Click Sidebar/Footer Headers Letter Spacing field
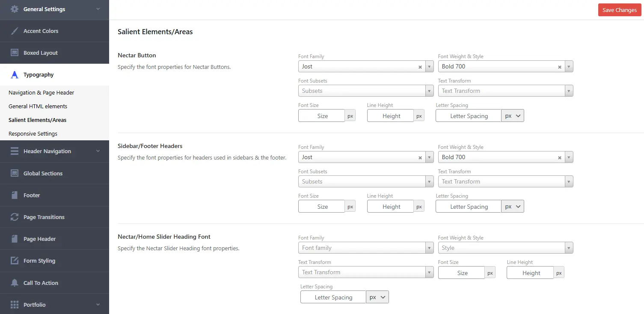Image resolution: width=644 pixels, height=314 pixels. (468, 207)
